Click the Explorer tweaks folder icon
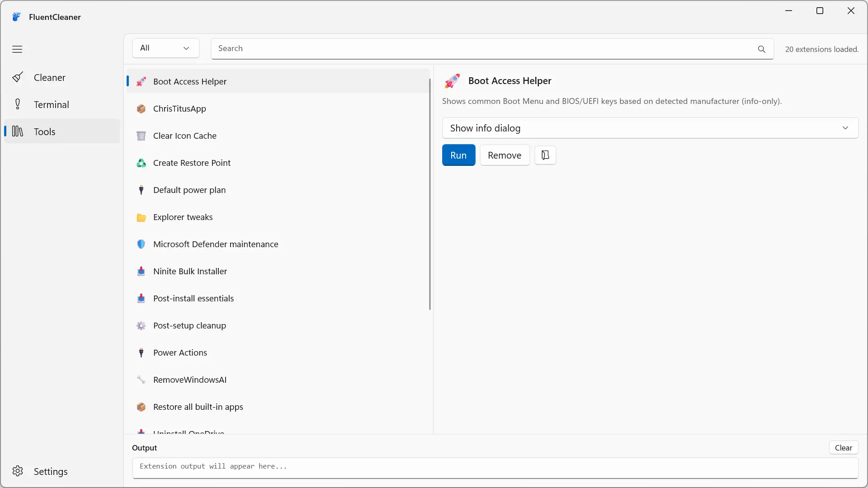 point(141,217)
